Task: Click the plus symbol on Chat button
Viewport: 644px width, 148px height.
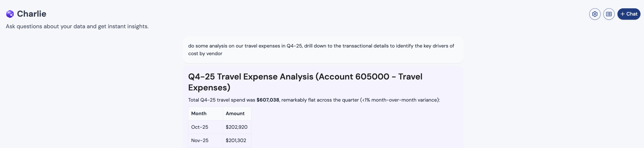Action: [x=622, y=14]
